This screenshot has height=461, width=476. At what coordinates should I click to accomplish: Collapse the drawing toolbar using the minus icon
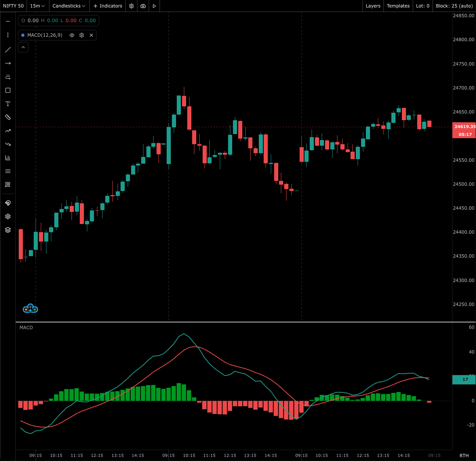point(8,21)
